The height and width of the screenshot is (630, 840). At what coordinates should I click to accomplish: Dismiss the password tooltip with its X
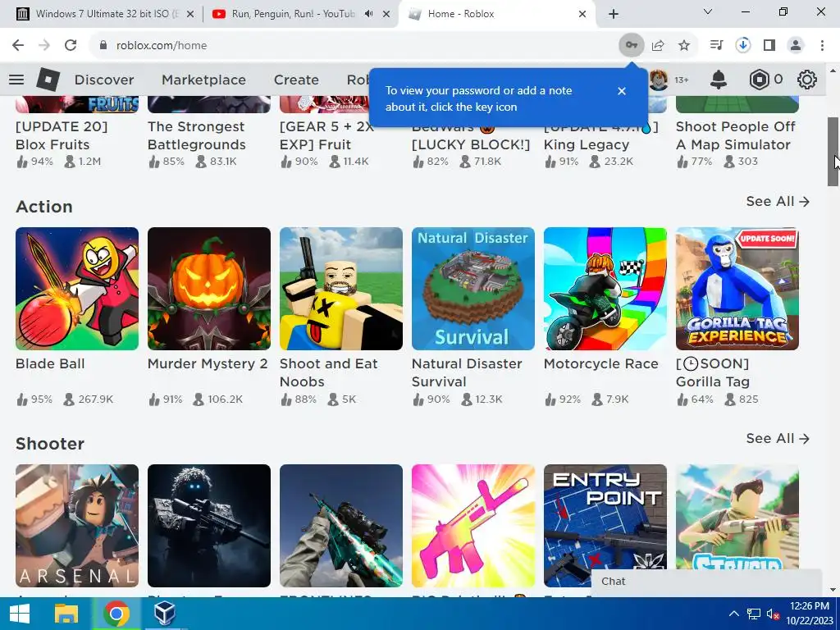tap(622, 91)
